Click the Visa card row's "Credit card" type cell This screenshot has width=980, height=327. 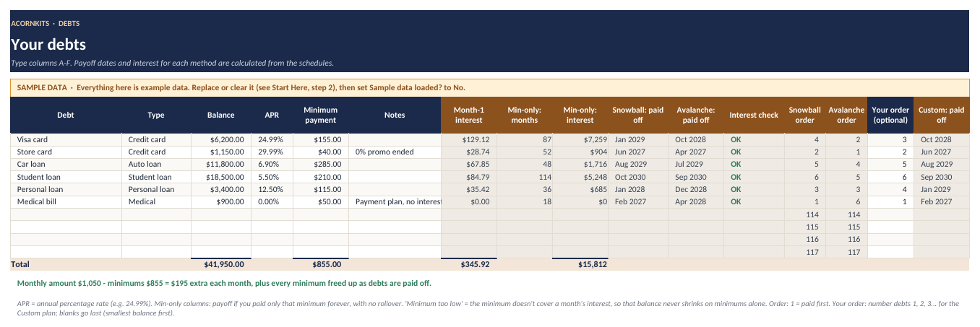[x=156, y=139]
